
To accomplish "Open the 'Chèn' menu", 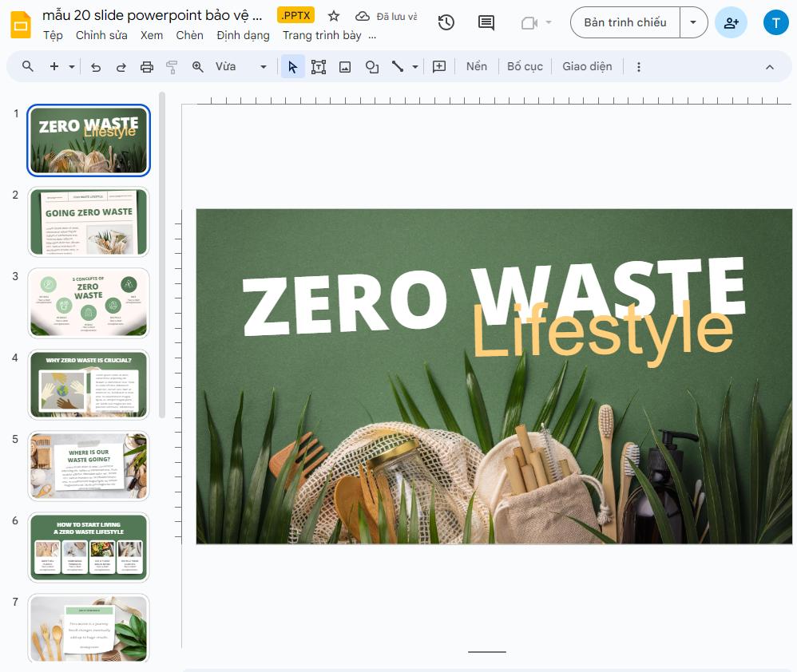I will (x=189, y=35).
